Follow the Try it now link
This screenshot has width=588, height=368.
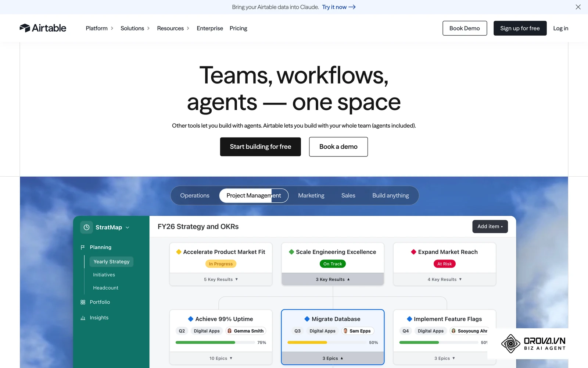(339, 7)
